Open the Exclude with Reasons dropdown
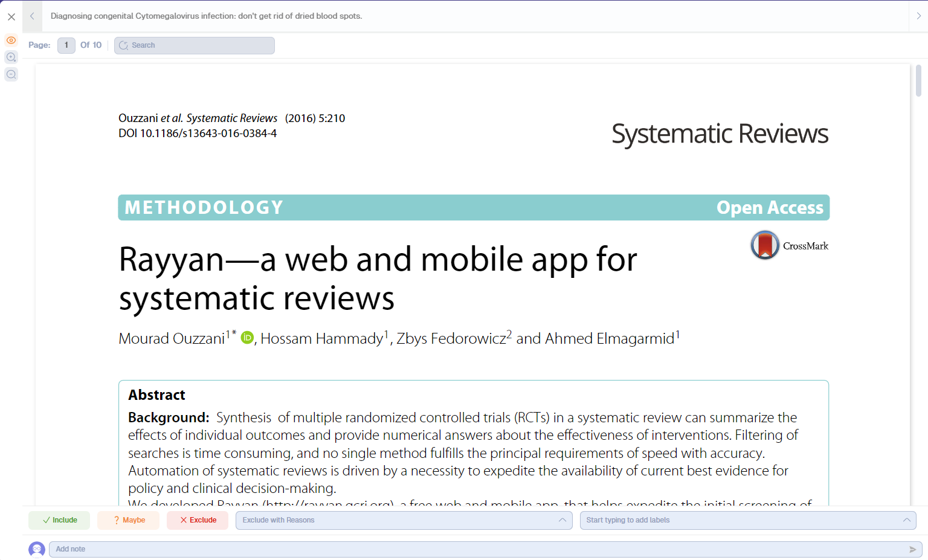 (404, 520)
